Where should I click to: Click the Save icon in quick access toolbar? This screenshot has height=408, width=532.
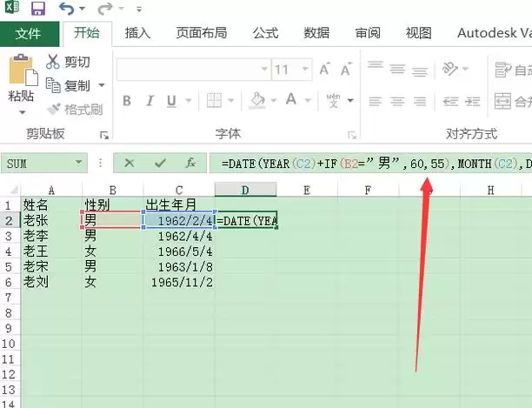(38, 9)
